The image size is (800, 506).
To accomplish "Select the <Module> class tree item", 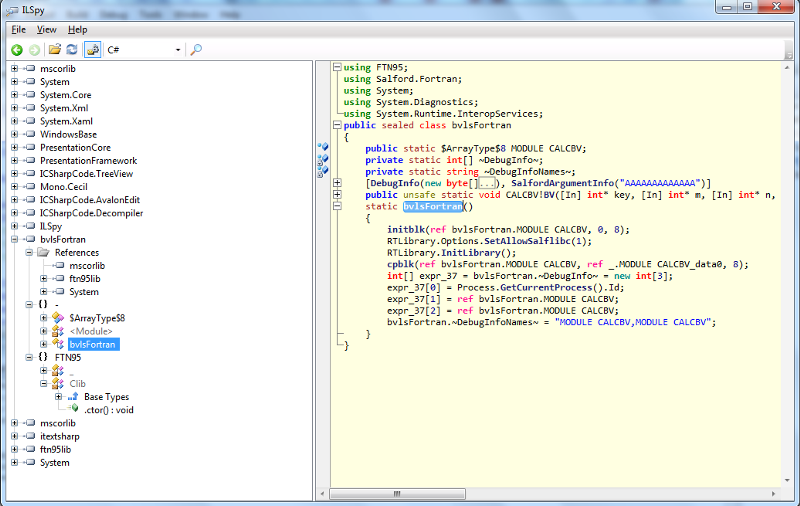I will [x=90, y=331].
